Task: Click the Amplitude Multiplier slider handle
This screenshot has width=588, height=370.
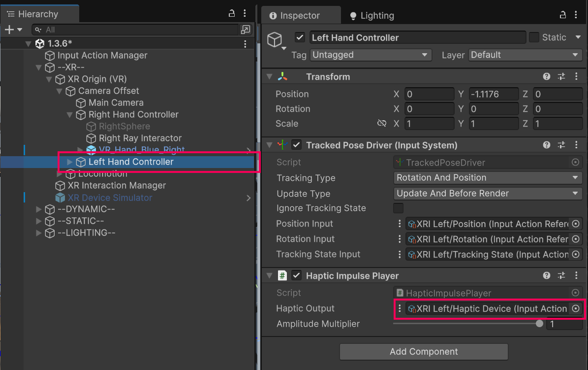Action: 539,324
